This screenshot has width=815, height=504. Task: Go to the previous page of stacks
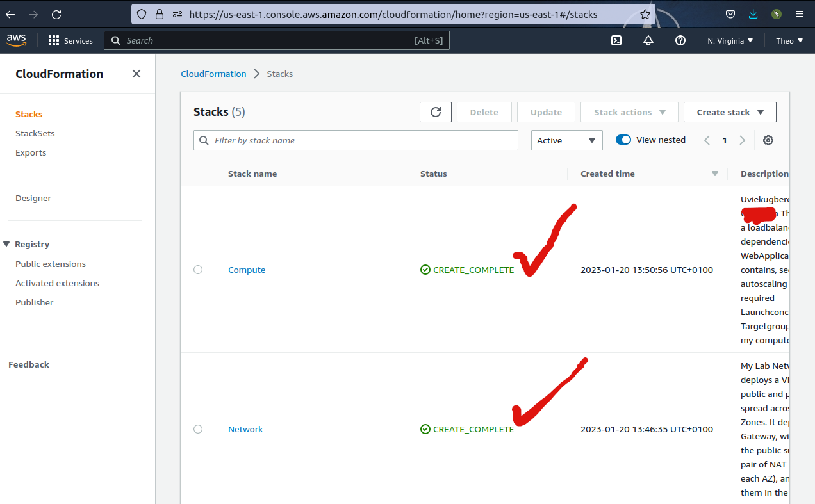707,140
